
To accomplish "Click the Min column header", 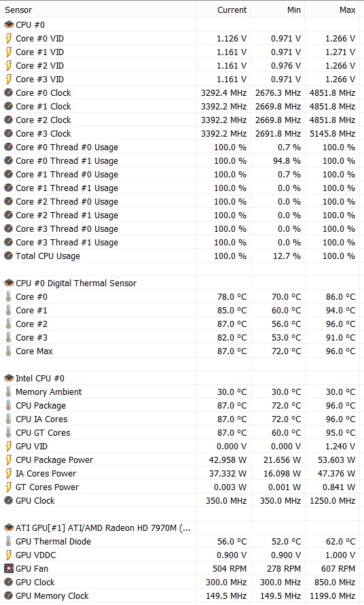I will 278,10.
